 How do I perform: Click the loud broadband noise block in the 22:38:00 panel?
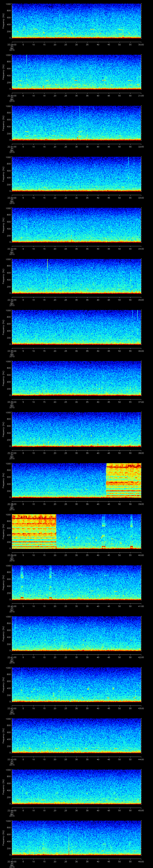tap(123, 481)
